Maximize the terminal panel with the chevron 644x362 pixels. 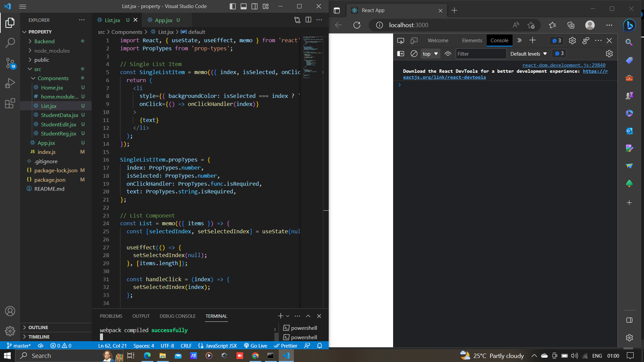pos(308,316)
